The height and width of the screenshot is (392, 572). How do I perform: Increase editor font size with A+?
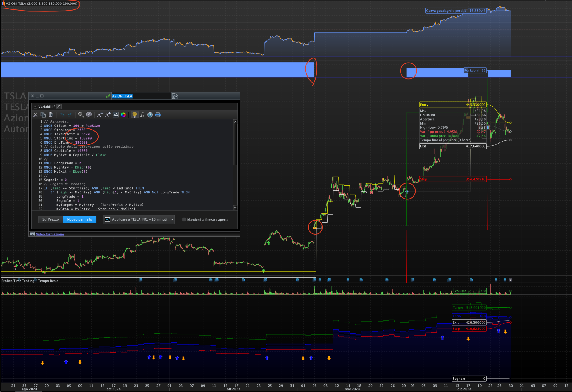coord(108,115)
